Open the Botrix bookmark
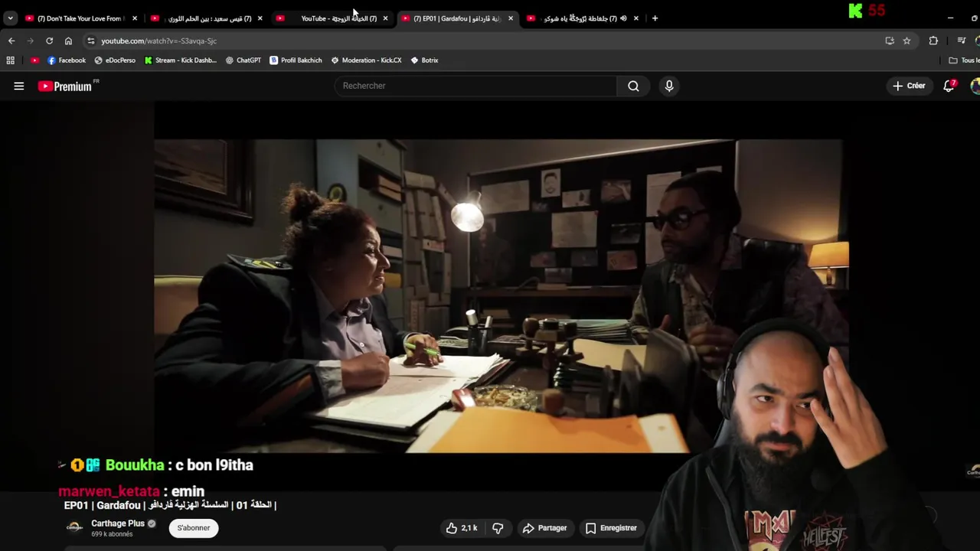 424,60
